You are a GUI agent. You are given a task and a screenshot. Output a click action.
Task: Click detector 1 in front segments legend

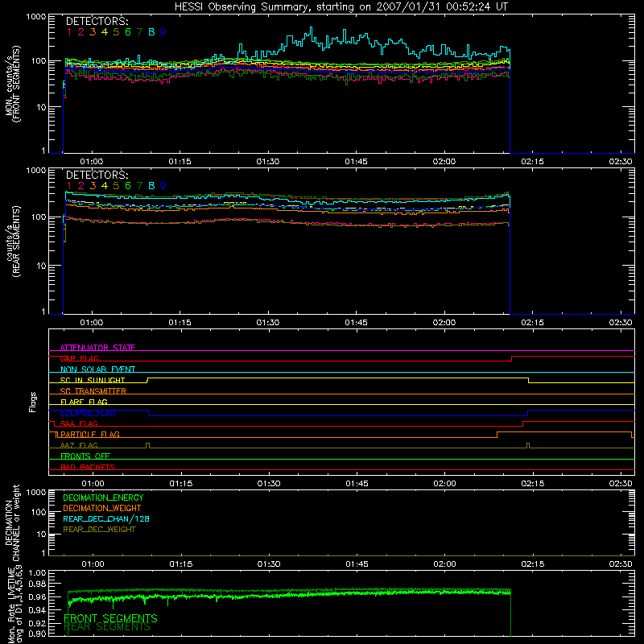pyautogui.click(x=69, y=32)
